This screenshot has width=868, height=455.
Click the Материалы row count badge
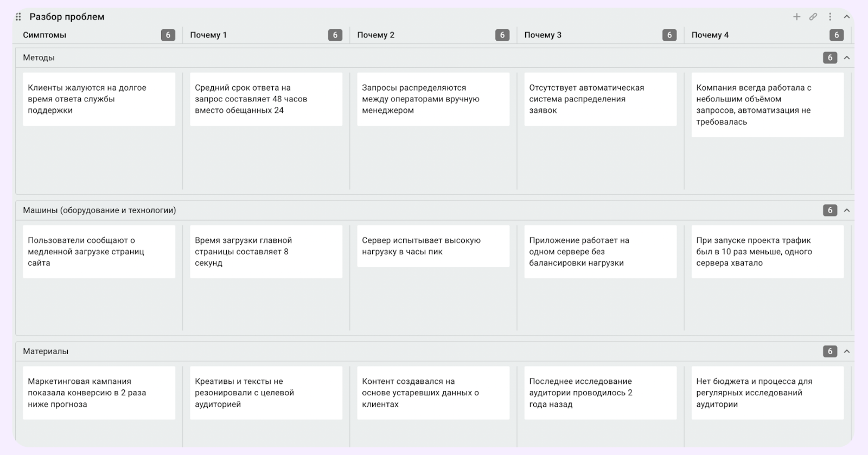pos(829,351)
